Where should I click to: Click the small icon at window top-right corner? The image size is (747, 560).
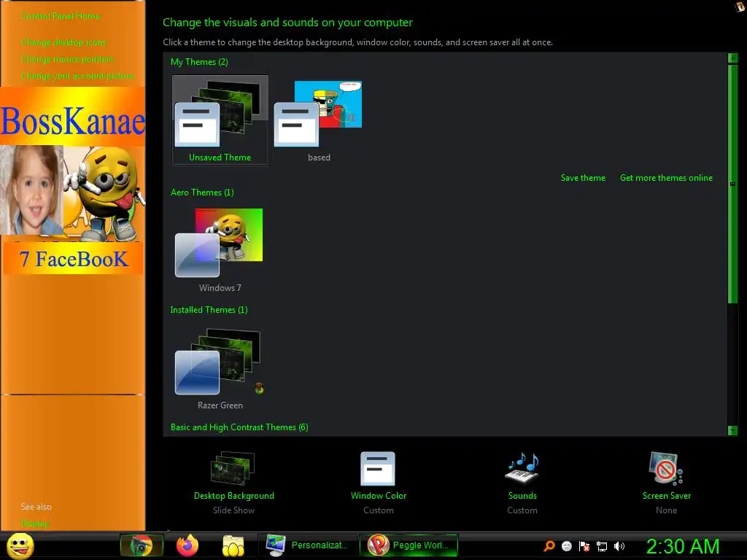pyautogui.click(x=740, y=7)
